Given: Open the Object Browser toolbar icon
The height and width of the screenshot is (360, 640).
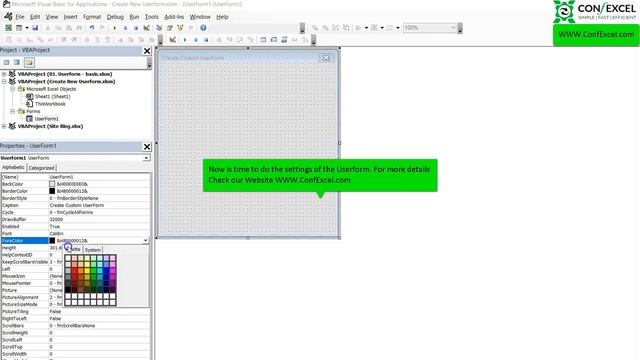Looking at the screenshot, I should (180, 28).
